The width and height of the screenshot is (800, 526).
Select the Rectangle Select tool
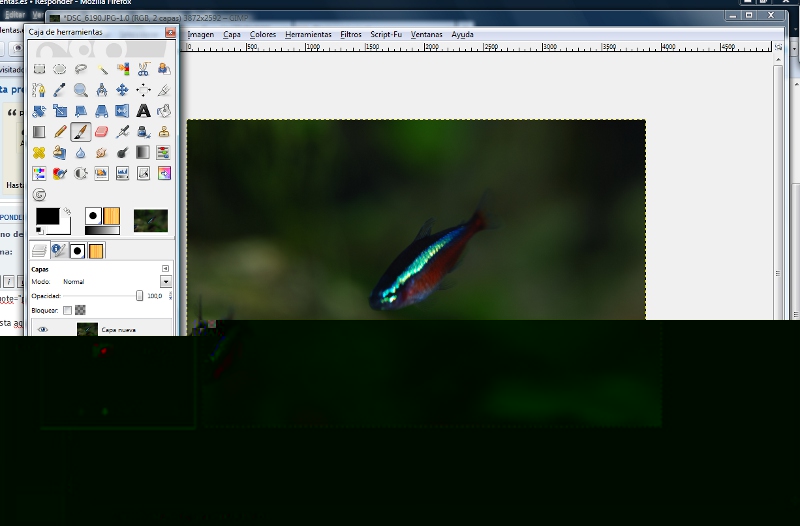coord(39,69)
